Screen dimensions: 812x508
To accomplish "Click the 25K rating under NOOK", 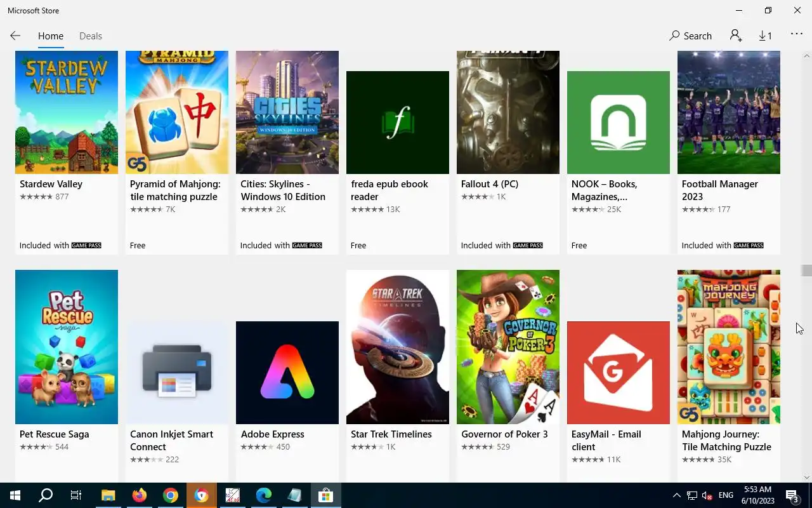I will [613, 210].
